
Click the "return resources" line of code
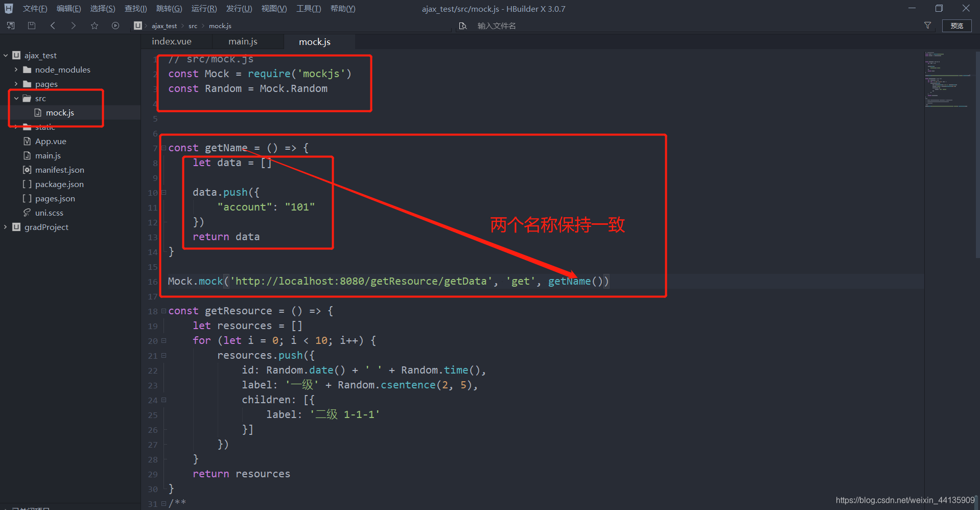pos(241,474)
